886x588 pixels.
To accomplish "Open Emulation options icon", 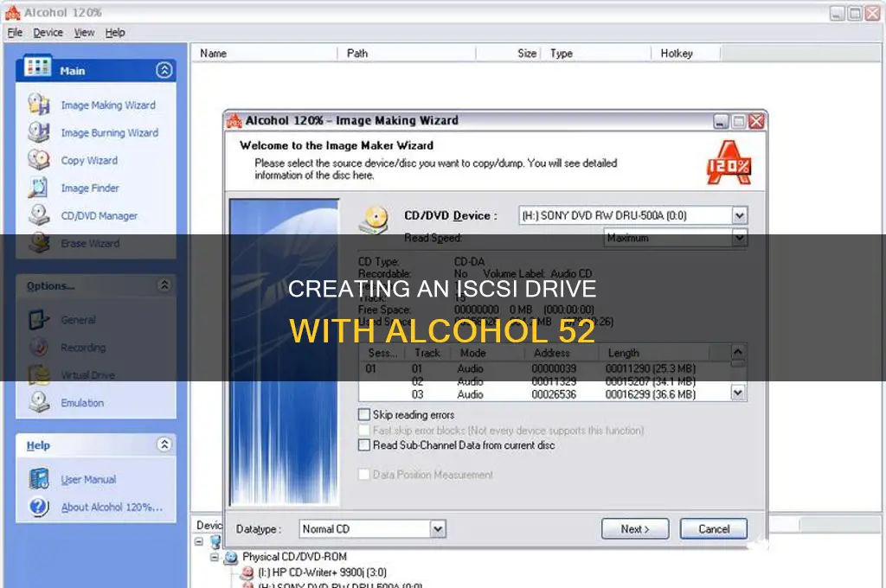I will (39, 402).
